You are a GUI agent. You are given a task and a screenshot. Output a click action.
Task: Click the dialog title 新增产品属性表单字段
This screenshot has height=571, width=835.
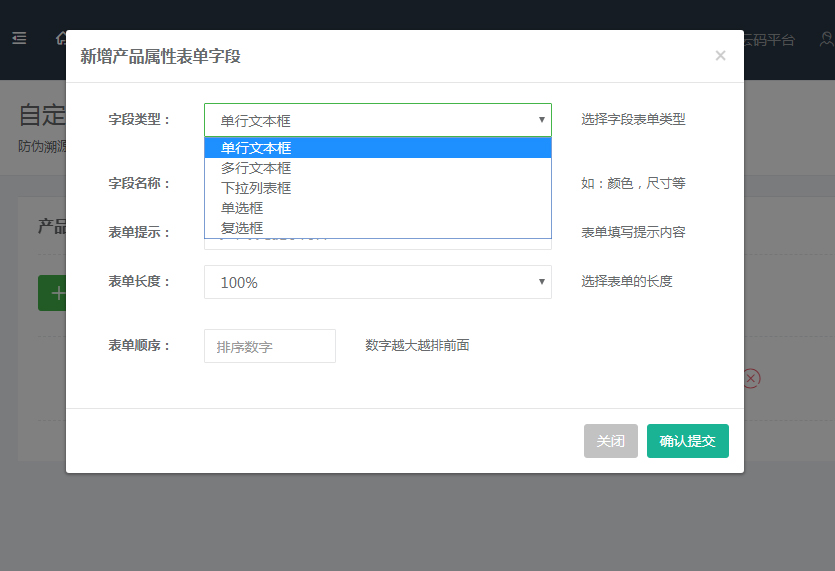coord(160,56)
